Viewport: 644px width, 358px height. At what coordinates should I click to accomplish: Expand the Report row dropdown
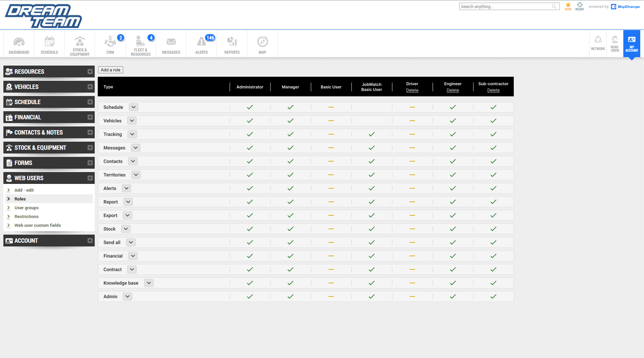point(128,202)
